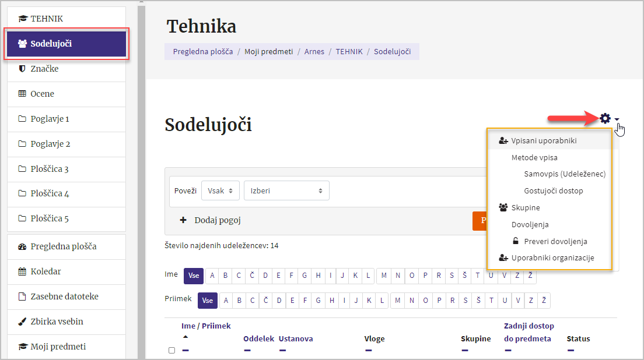Select Sodelujoči in the sidebar
Screen dimensions: 644x360
click(x=66, y=44)
